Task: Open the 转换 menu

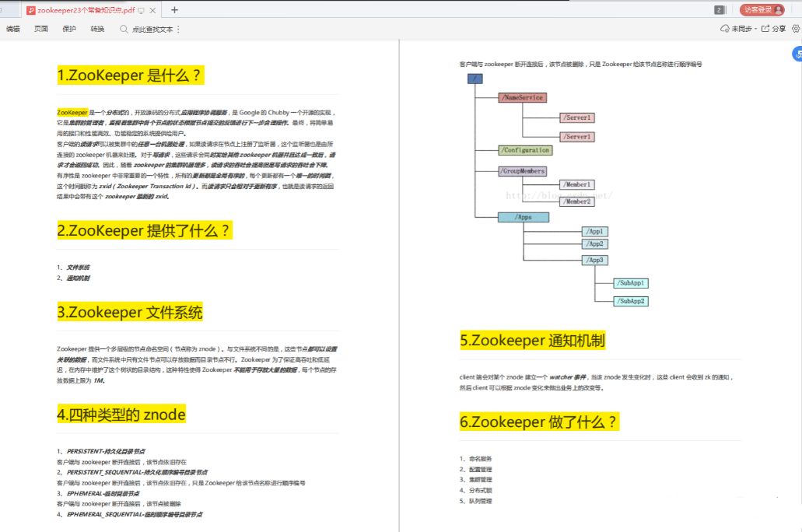Action: tap(97, 29)
